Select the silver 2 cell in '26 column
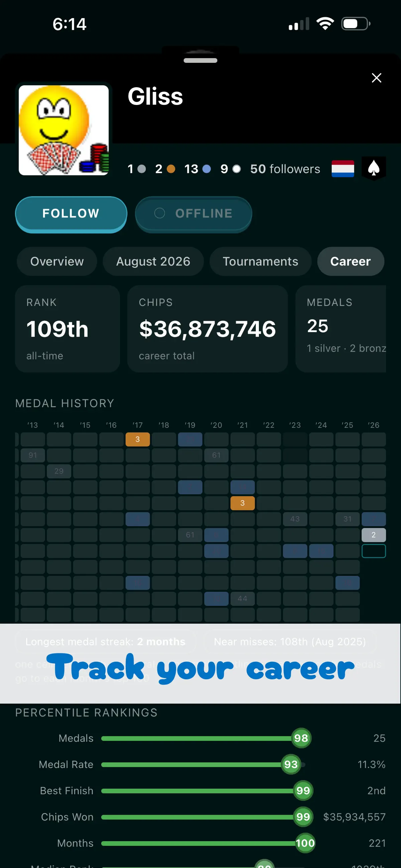401x868 pixels. (x=373, y=535)
